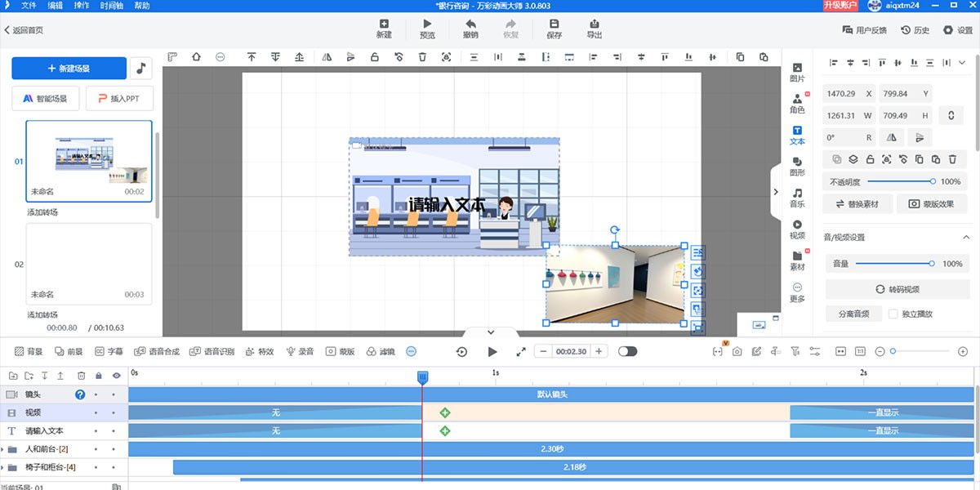980x490 pixels.
Task: Collapse the 音/视频设置 section
Action: tap(965, 238)
